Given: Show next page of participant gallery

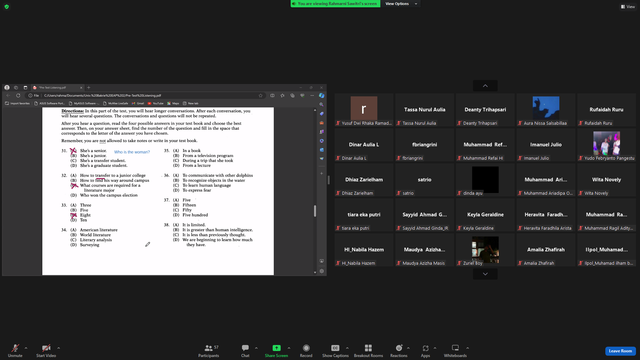Looking at the screenshot, I should coord(485,274).
